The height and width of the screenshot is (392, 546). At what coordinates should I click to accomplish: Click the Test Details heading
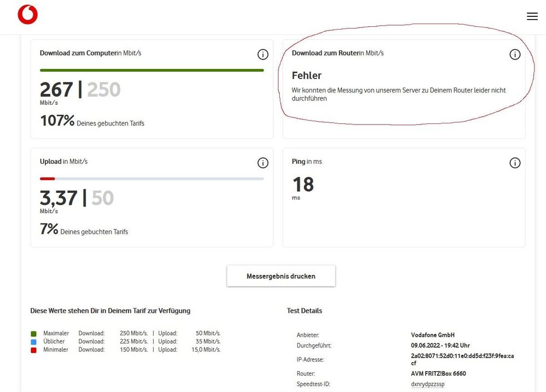304,311
